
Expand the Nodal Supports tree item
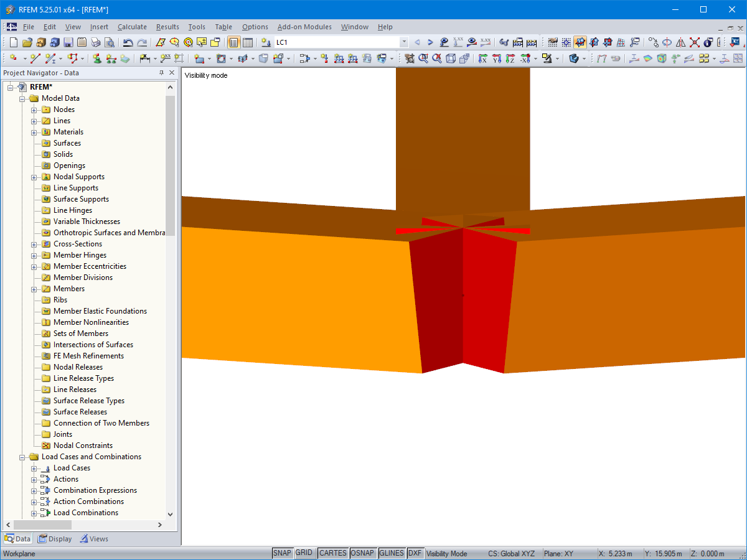[x=34, y=177]
